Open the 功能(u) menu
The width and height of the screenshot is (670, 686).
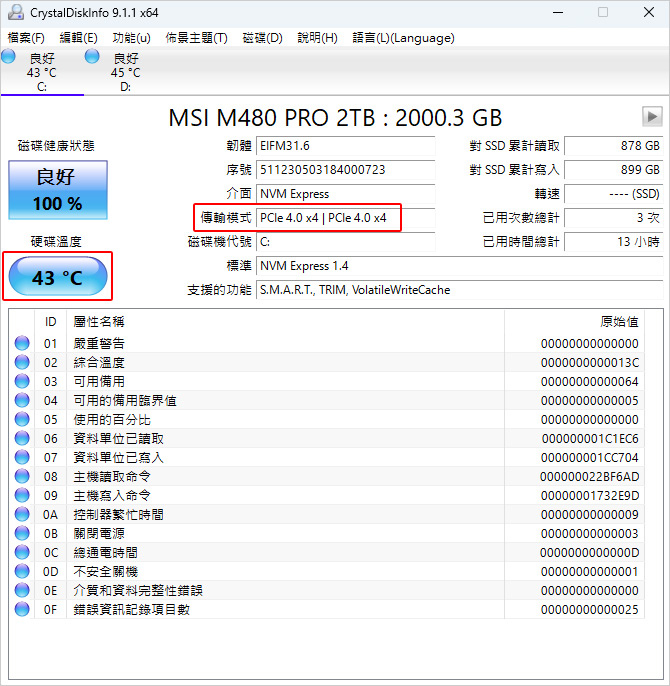[131, 38]
